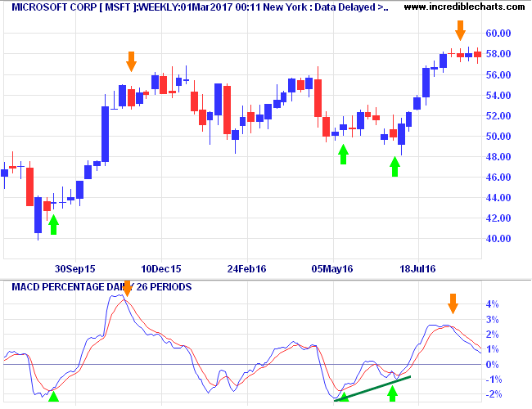
Task: Select the 24Feb16 date label
Action: (x=246, y=269)
